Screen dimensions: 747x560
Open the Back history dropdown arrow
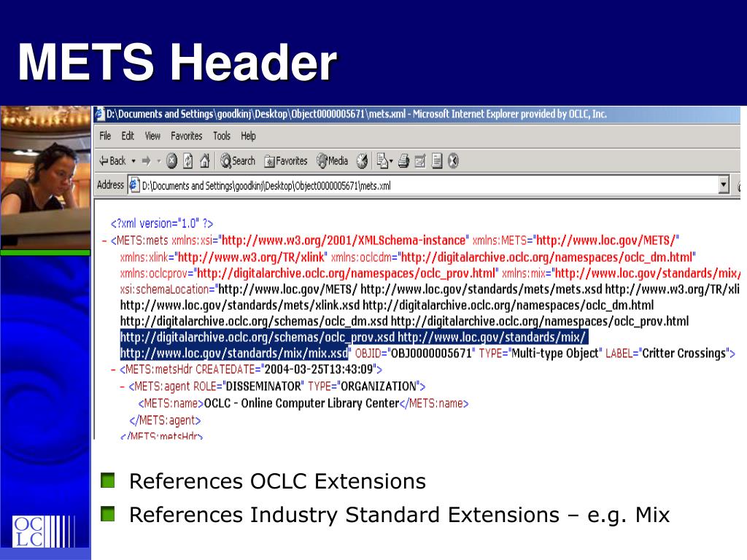tap(134, 161)
